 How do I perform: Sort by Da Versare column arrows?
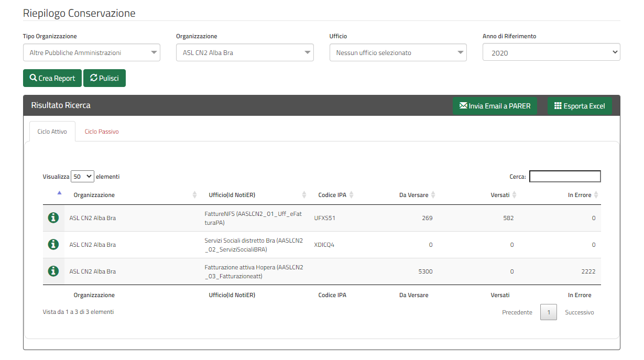point(433,195)
